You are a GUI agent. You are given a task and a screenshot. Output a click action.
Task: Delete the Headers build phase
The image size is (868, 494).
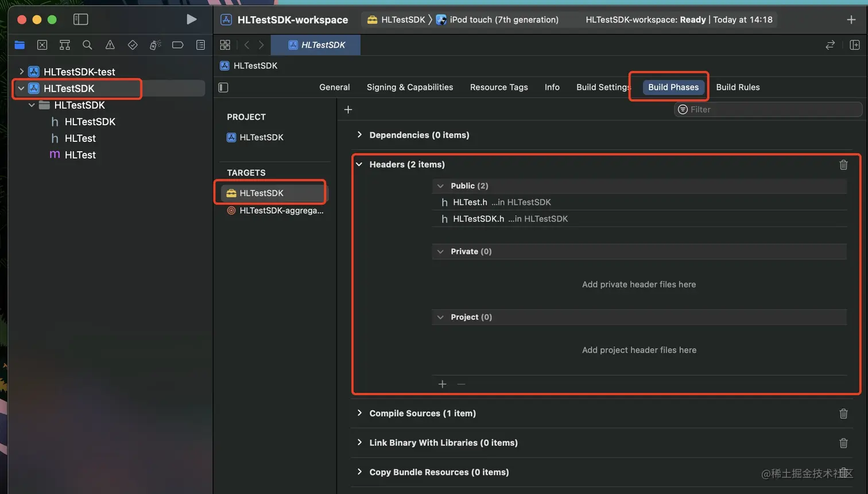843,165
